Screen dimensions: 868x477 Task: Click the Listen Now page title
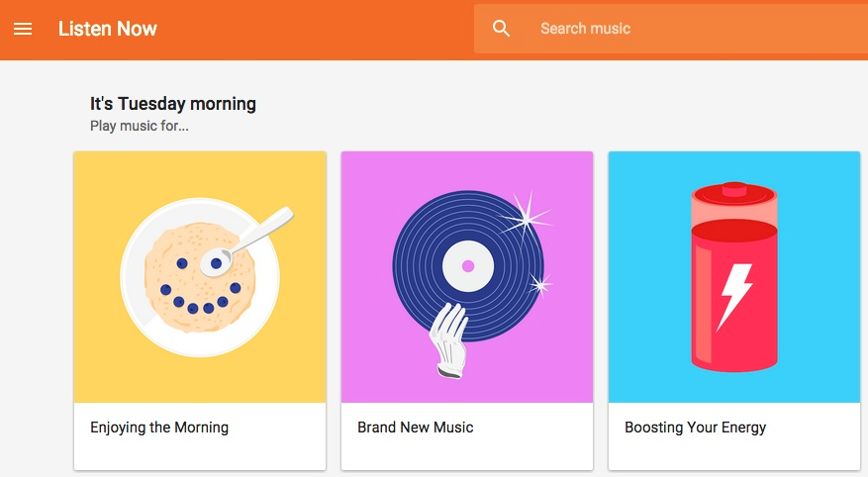pos(108,29)
